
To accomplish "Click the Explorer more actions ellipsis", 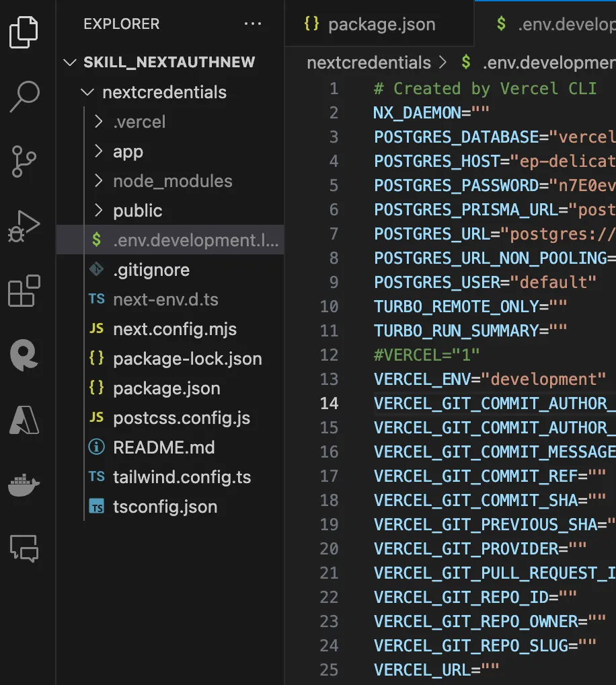I will click(x=253, y=24).
